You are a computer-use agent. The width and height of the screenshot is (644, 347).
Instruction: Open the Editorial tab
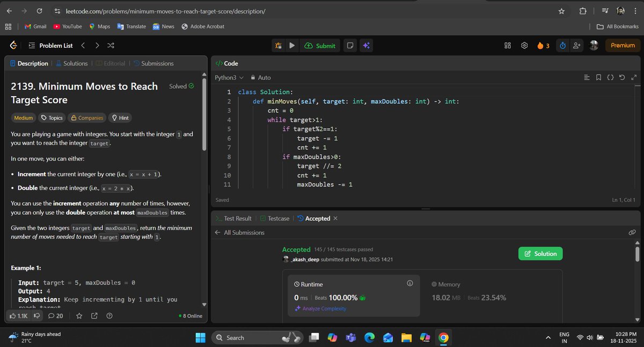click(110, 63)
